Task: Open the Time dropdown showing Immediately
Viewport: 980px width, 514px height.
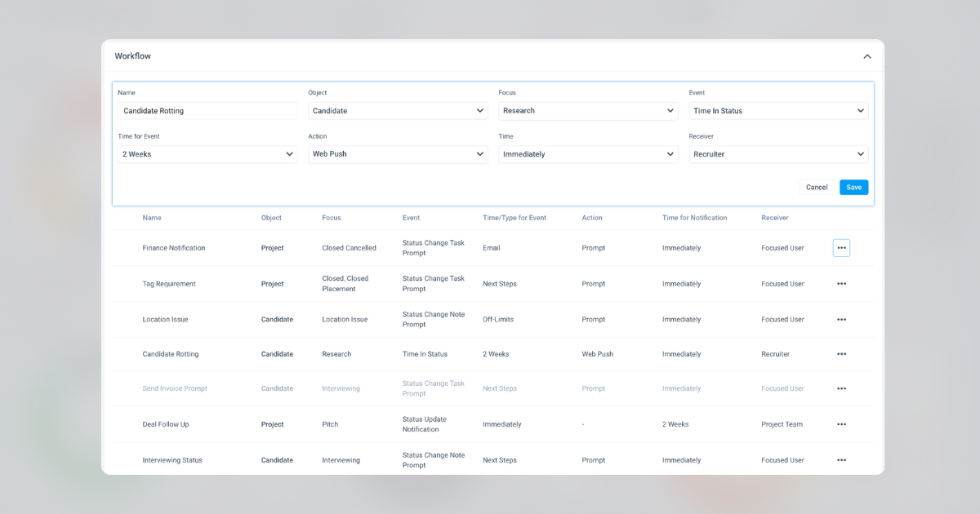Action: pyautogui.click(x=588, y=154)
